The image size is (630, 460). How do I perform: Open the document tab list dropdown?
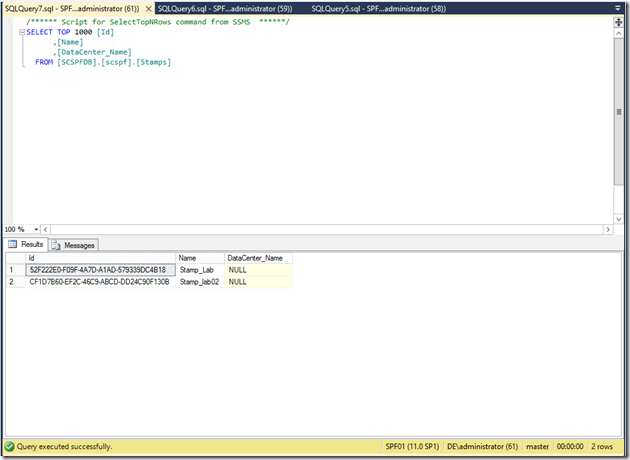(x=620, y=8)
